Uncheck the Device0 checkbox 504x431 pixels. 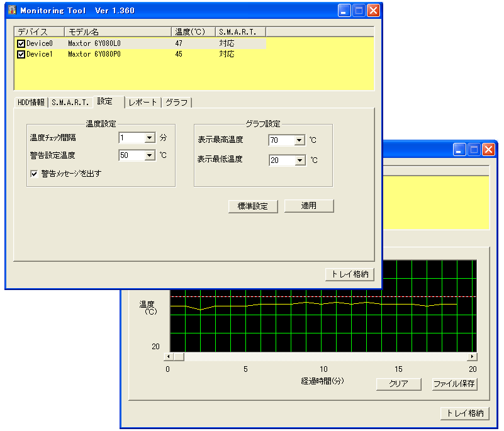(x=21, y=43)
